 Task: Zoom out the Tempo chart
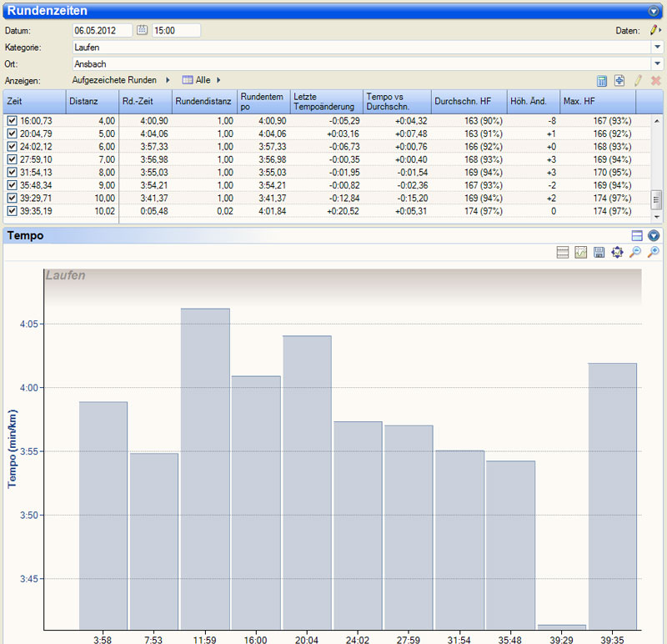pyautogui.click(x=635, y=253)
